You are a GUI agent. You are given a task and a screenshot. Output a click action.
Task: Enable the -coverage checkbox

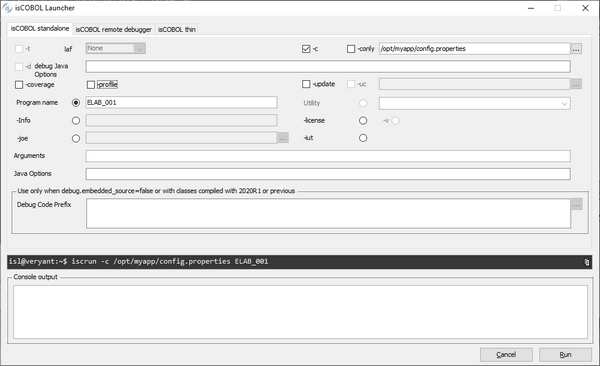tap(19, 85)
